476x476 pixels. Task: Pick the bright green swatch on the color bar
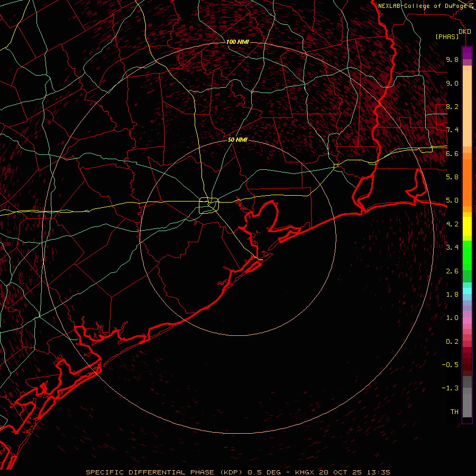tap(467, 255)
